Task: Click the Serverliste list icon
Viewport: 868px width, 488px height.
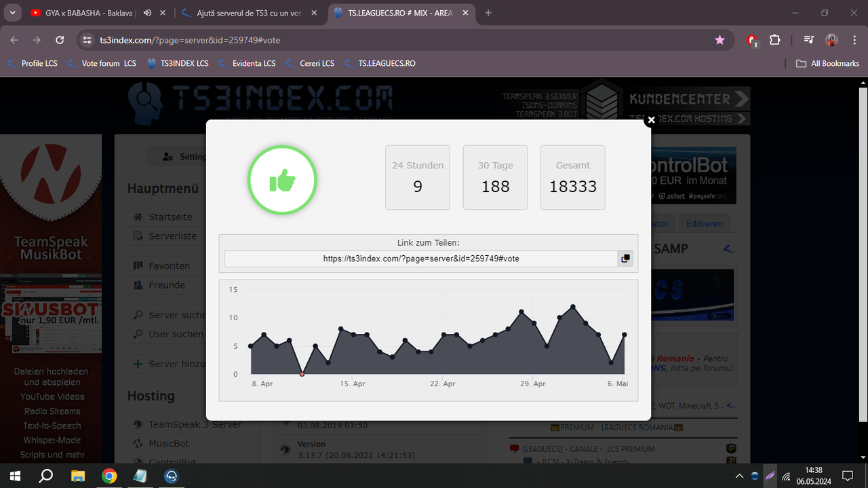Action: (138, 236)
